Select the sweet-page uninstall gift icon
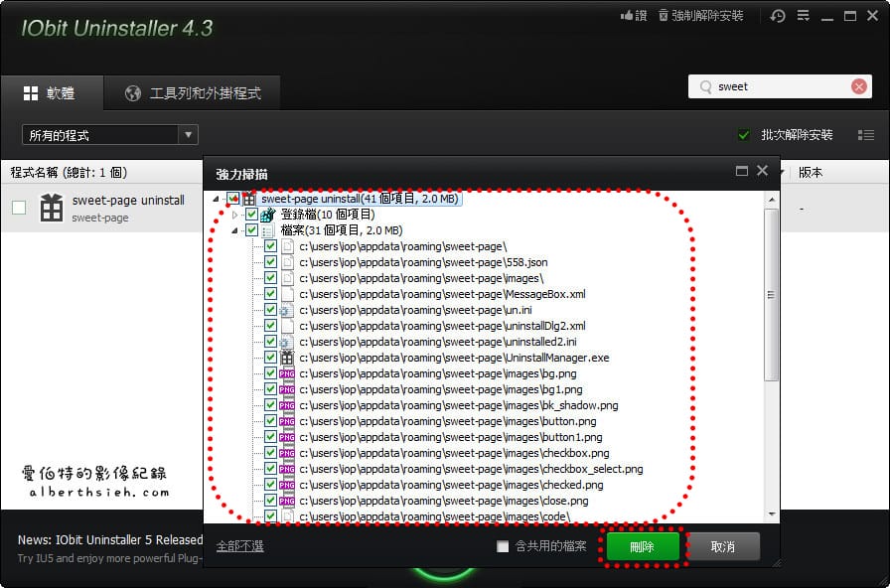 point(52,208)
